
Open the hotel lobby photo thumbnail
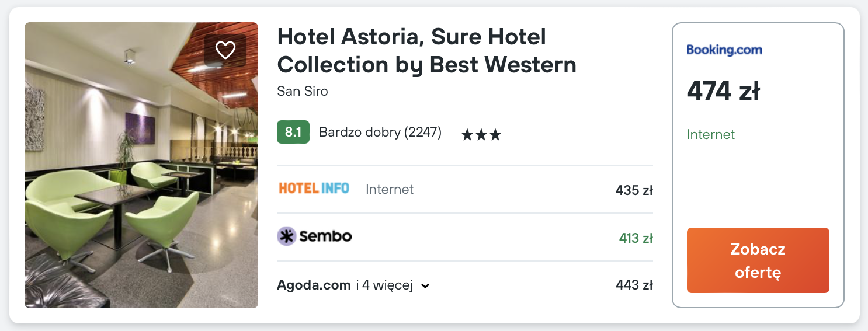[x=141, y=165]
